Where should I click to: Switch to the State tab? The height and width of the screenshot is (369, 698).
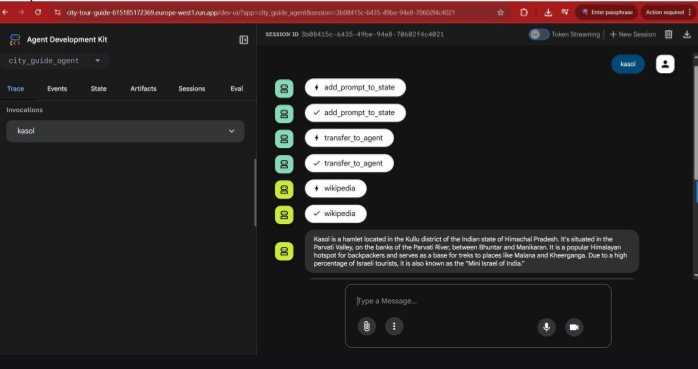(98, 89)
